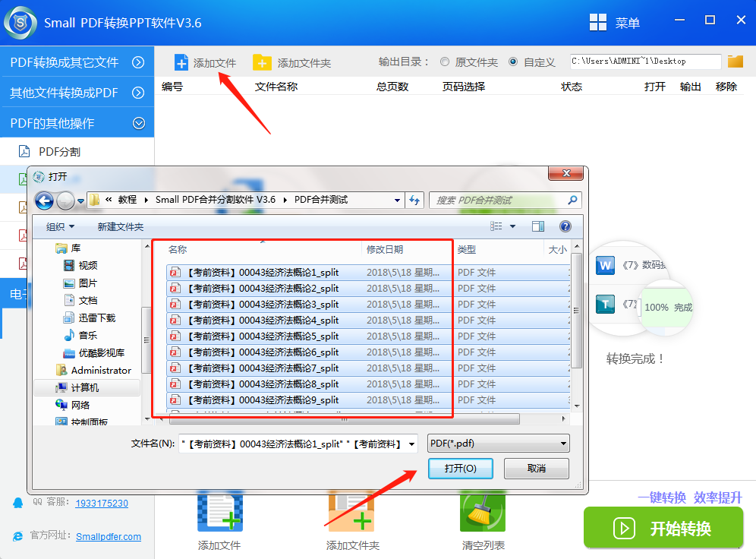This screenshot has height=559, width=756.
Task: Click the 音乐 note icon in the dialog tree
Action: click(69, 335)
